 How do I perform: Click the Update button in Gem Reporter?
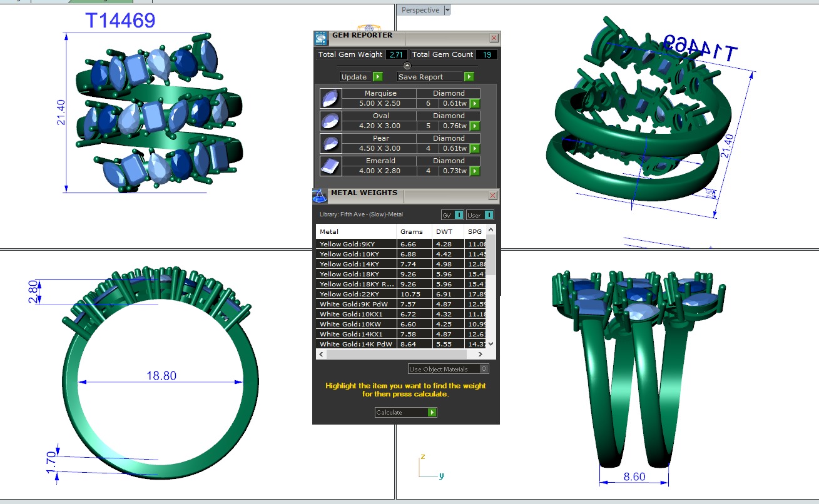click(x=361, y=77)
